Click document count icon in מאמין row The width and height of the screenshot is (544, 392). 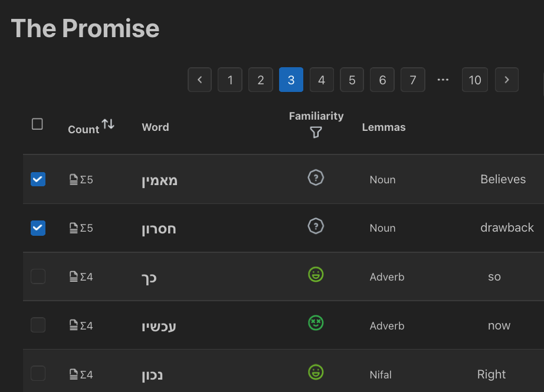pos(74,179)
